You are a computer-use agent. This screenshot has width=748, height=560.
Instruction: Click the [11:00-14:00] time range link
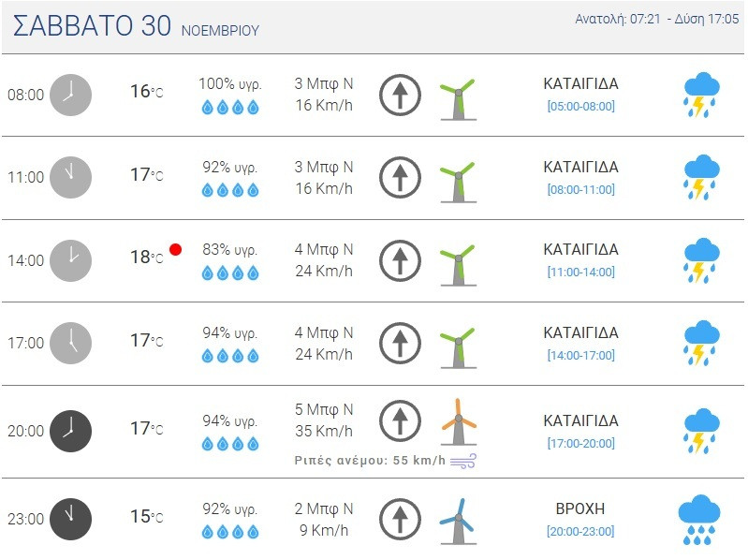pyautogui.click(x=580, y=272)
